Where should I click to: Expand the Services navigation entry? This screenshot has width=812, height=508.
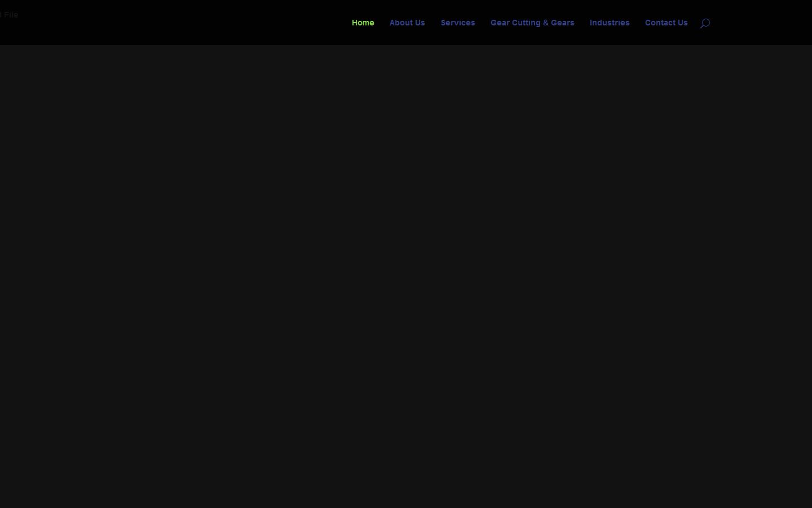[x=458, y=23]
